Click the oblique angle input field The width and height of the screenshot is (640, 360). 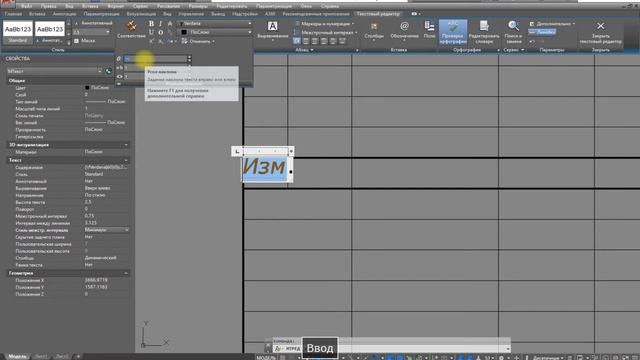[155, 59]
